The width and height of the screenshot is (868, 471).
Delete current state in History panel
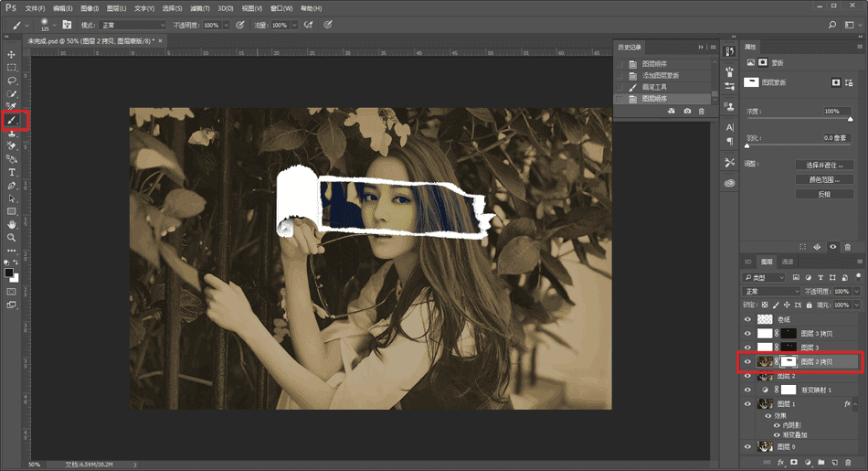click(702, 111)
